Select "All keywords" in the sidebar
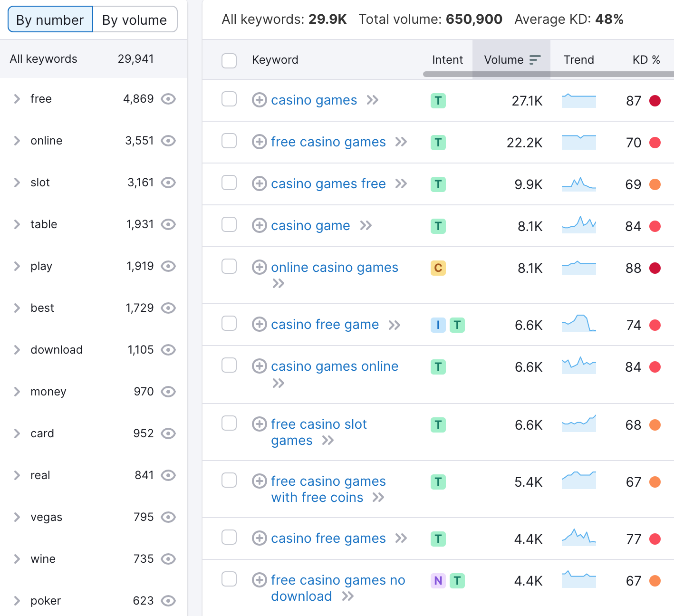The height and width of the screenshot is (616, 674). [x=44, y=58]
